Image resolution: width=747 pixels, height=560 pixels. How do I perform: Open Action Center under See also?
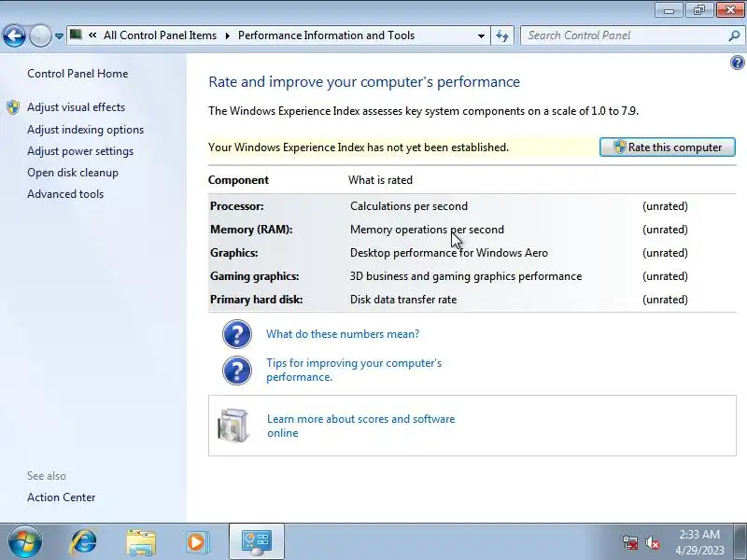61,497
